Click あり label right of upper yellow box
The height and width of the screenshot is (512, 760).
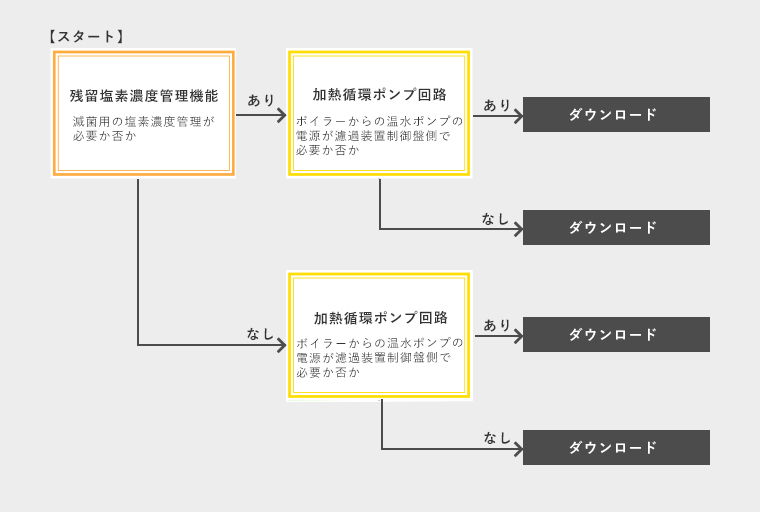coord(497,105)
